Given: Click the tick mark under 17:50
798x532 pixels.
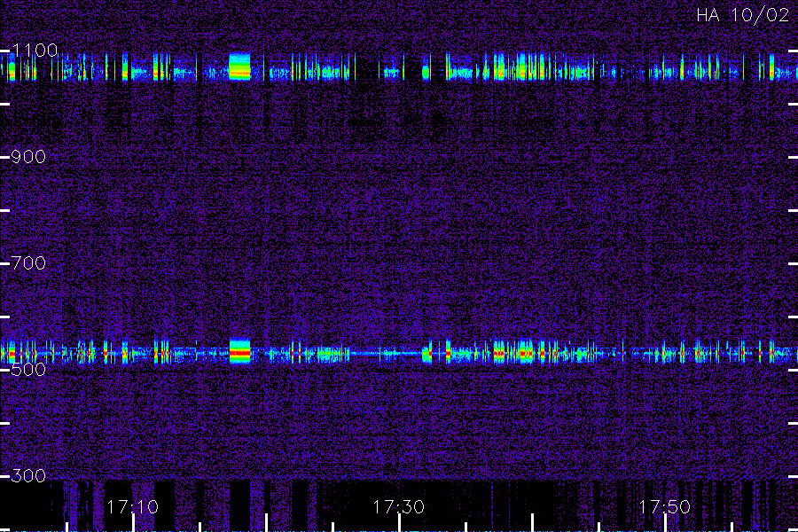Looking at the screenshot, I should tap(665, 523).
